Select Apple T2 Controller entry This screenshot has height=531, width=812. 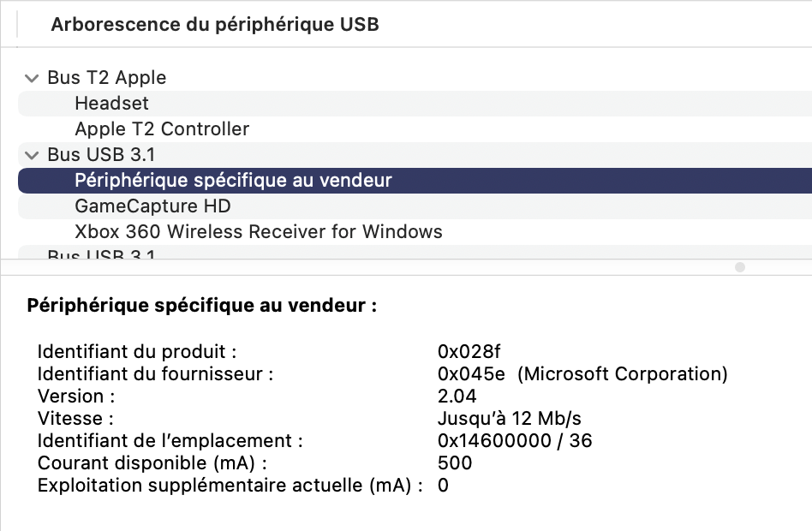pyautogui.click(x=162, y=129)
